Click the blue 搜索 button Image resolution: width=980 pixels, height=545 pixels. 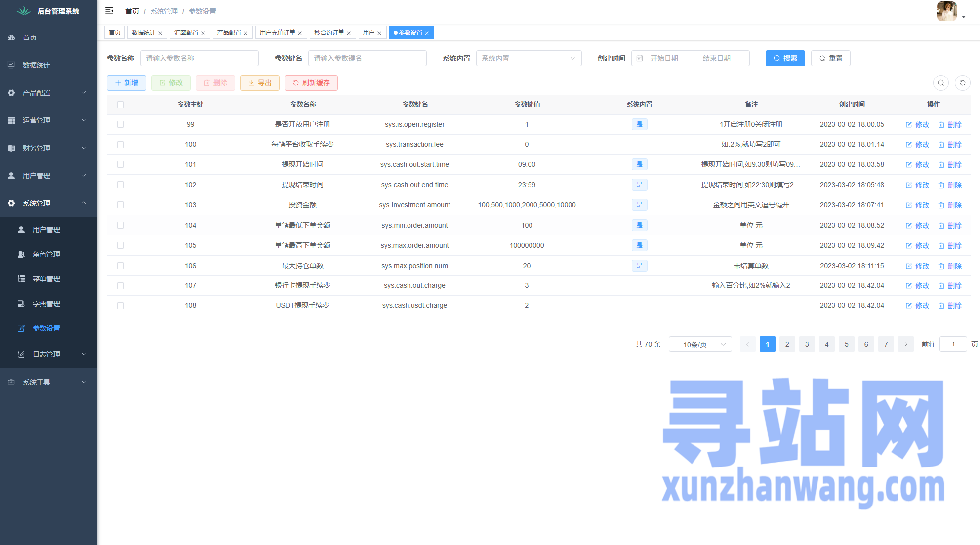[x=785, y=58]
